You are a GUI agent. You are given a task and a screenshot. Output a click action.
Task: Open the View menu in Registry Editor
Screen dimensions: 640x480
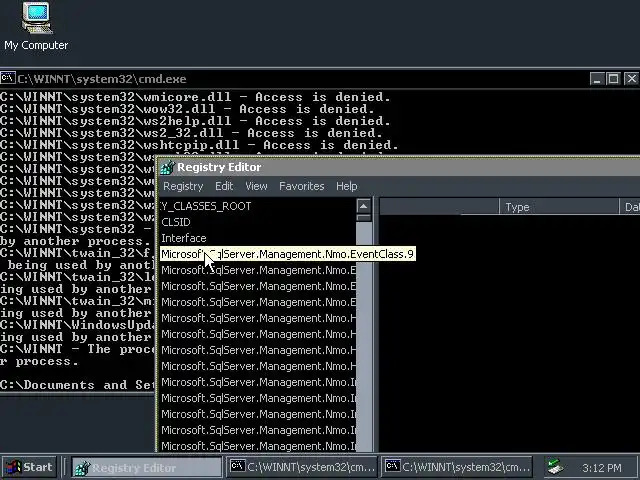point(256,186)
